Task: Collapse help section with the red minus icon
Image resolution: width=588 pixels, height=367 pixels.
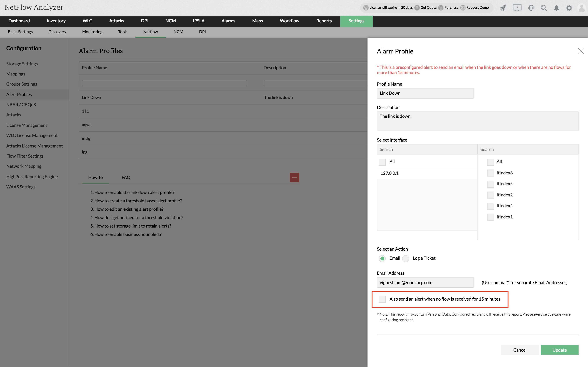Action: click(294, 177)
